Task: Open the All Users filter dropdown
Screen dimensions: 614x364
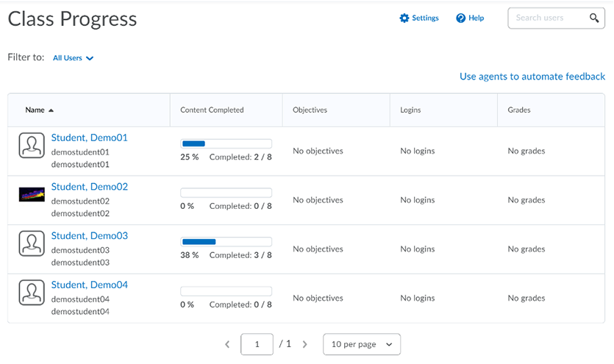Action: tap(73, 58)
